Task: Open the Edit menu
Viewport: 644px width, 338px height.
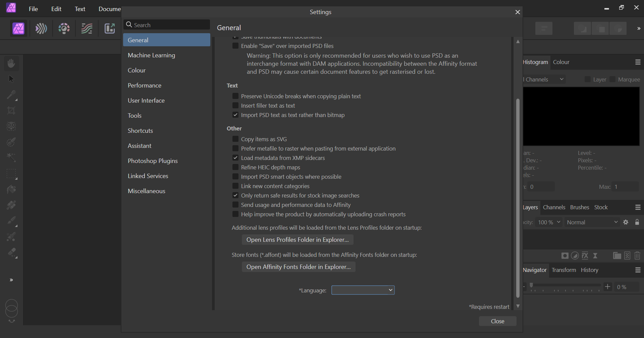Action: [56, 9]
